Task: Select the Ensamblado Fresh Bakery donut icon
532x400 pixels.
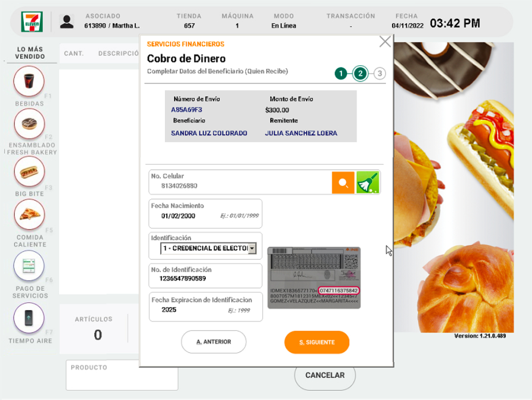Action: point(29,124)
